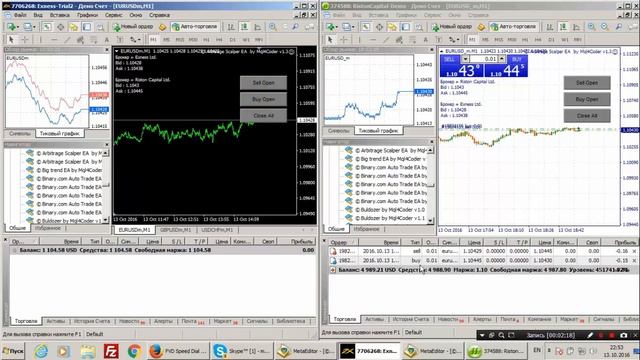The width and height of the screenshot is (640, 360).
Task: Select M5 timeframe in Exness window
Action: tap(166, 40)
